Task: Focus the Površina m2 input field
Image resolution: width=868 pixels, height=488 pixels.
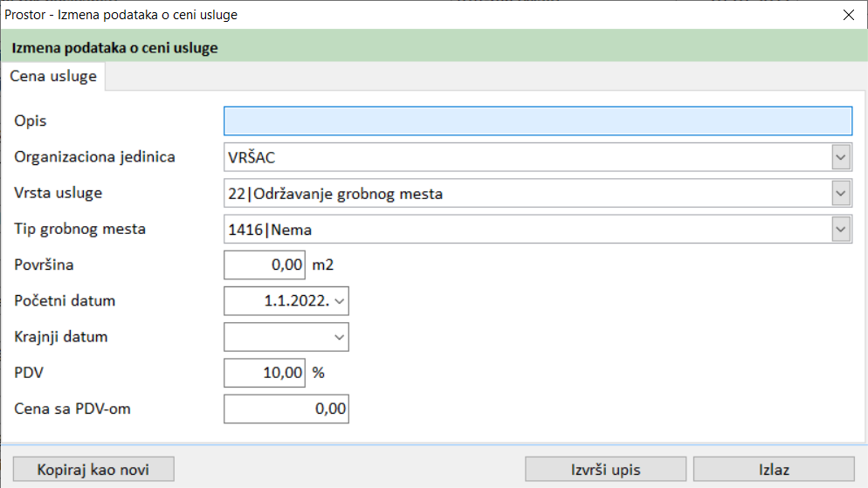Action: [x=265, y=265]
